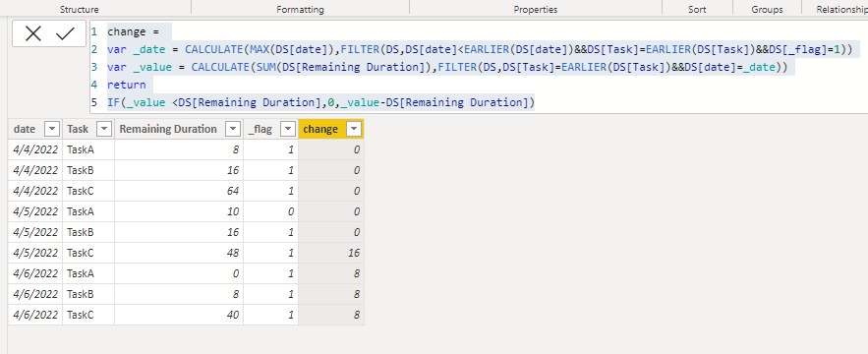
Task: Open the change column filter dropdown
Action: tap(354, 129)
